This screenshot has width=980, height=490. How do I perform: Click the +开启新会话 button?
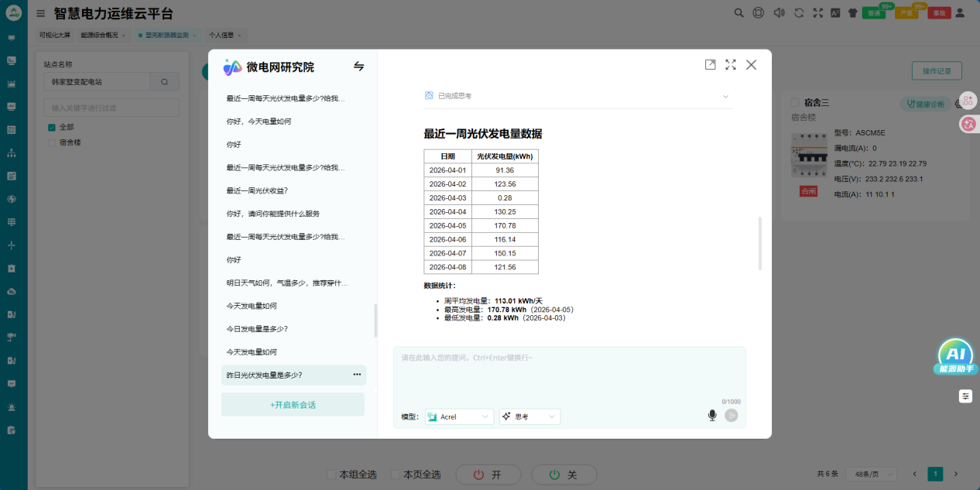point(293,405)
